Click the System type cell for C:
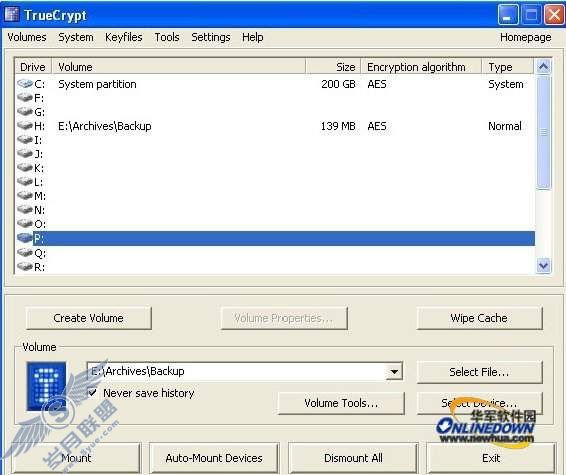The height and width of the screenshot is (475, 566). 506,84
